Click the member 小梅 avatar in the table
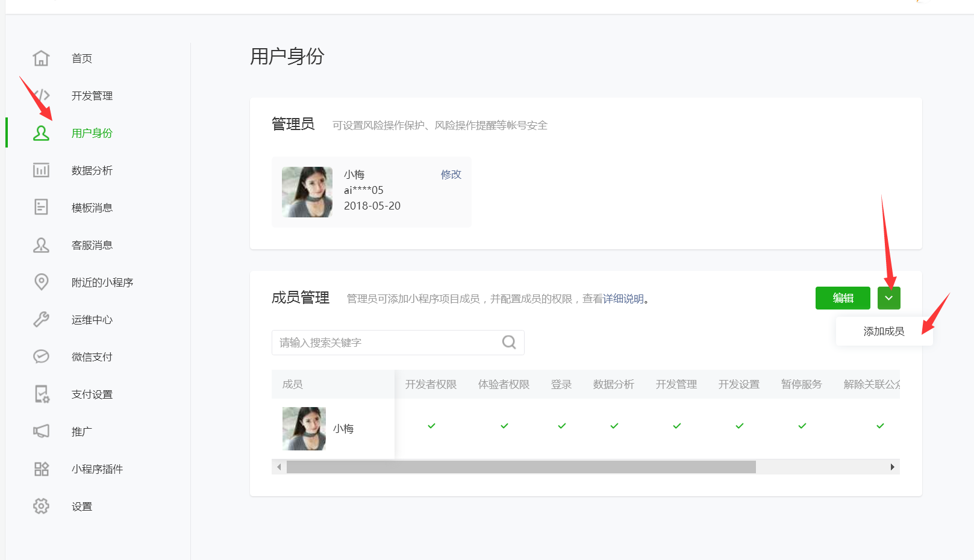The image size is (974, 560). [304, 429]
